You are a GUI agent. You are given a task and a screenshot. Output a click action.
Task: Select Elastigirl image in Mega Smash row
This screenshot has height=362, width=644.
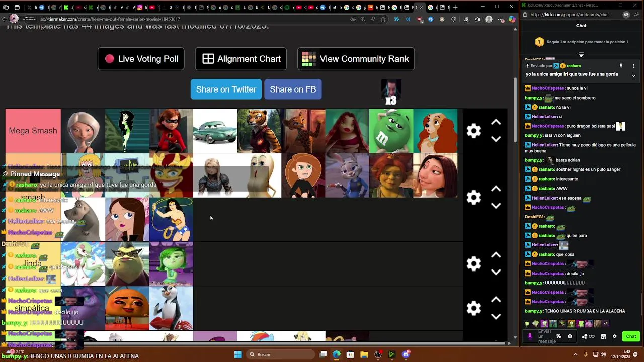point(171,131)
